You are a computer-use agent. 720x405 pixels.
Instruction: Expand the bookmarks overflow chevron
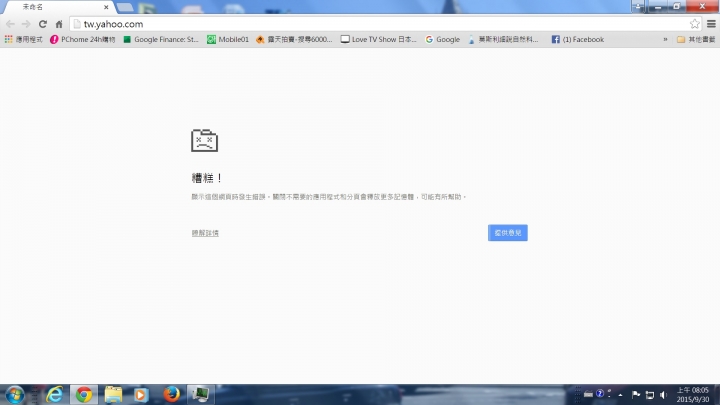coord(665,39)
